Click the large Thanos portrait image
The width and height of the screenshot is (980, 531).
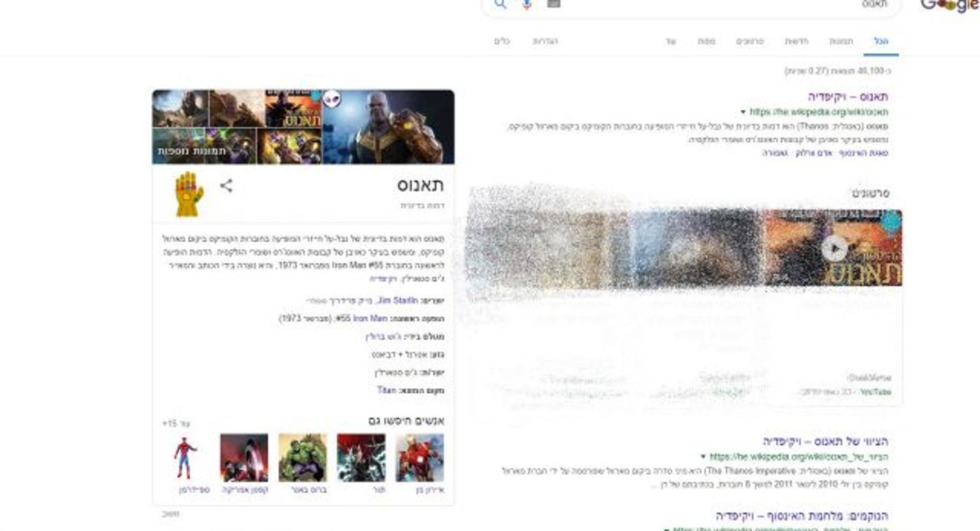tap(388, 127)
